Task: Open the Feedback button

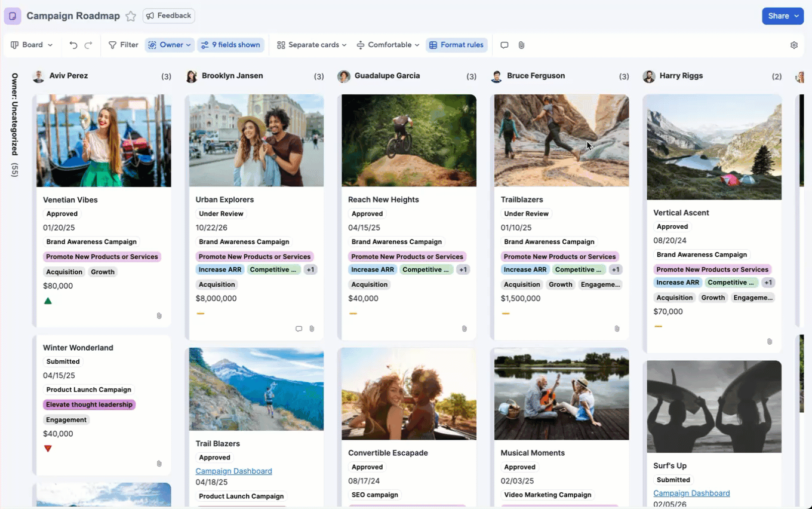Action: coord(169,16)
